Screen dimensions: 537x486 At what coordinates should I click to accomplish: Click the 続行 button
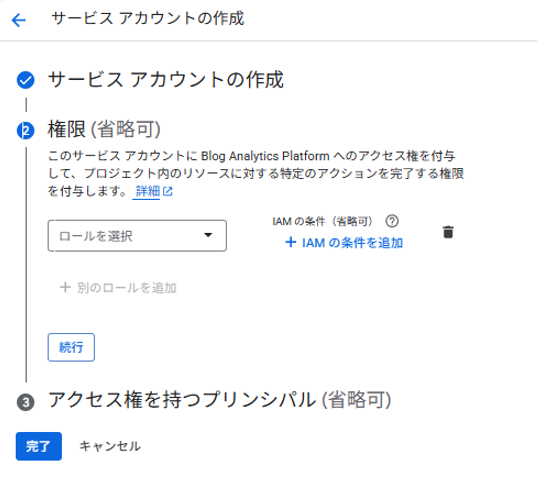click(x=71, y=347)
